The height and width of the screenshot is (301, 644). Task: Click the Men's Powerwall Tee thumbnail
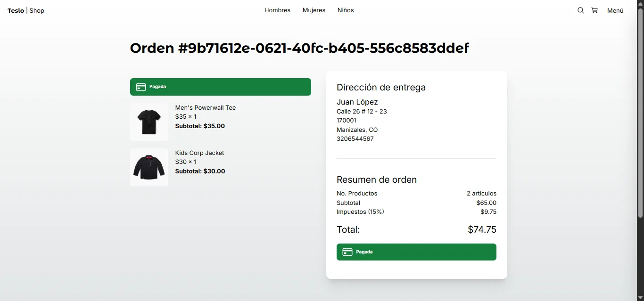149,122
